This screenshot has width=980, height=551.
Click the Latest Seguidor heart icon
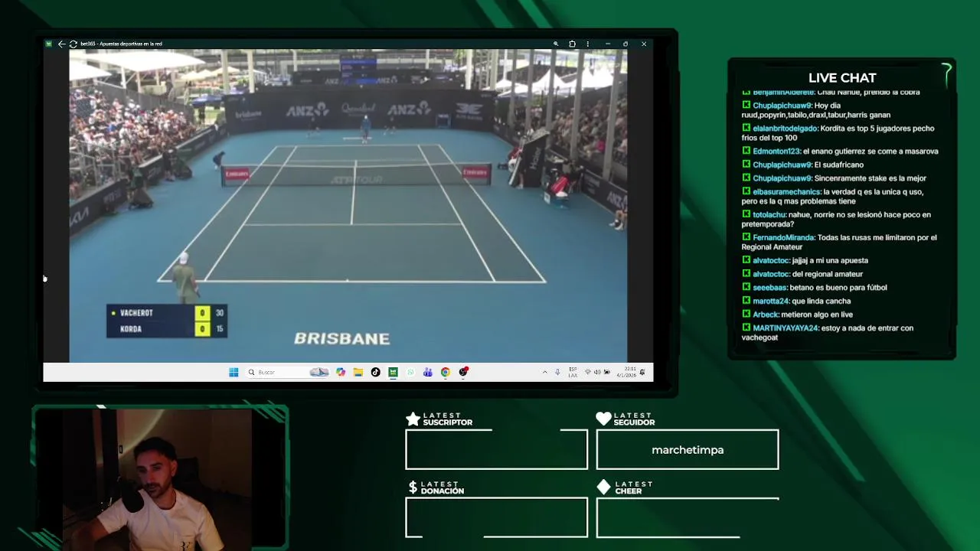[603, 419]
